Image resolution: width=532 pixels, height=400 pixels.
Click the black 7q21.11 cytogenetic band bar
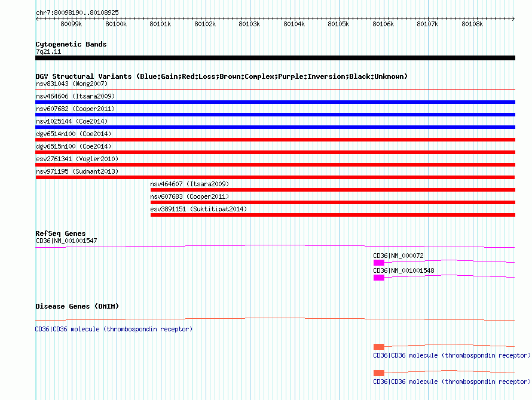point(275,58)
